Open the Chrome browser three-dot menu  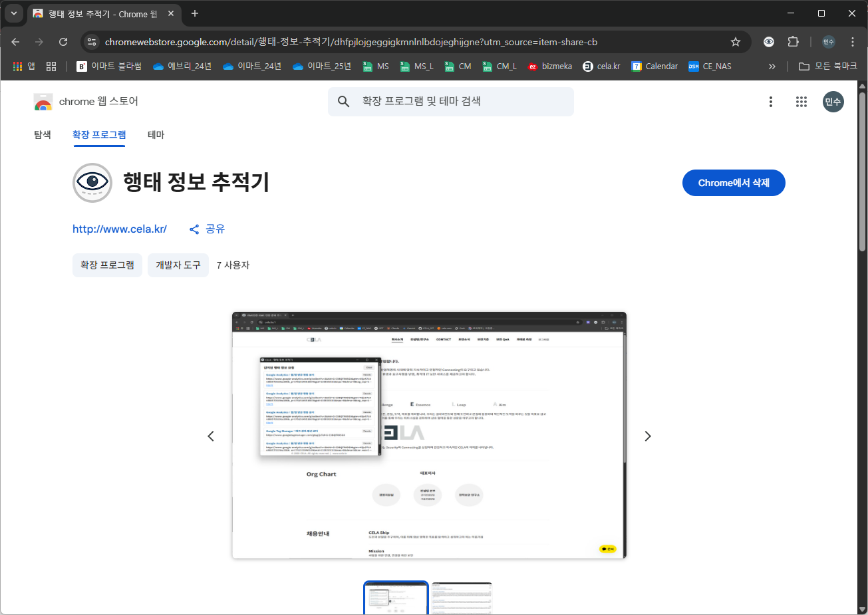853,42
